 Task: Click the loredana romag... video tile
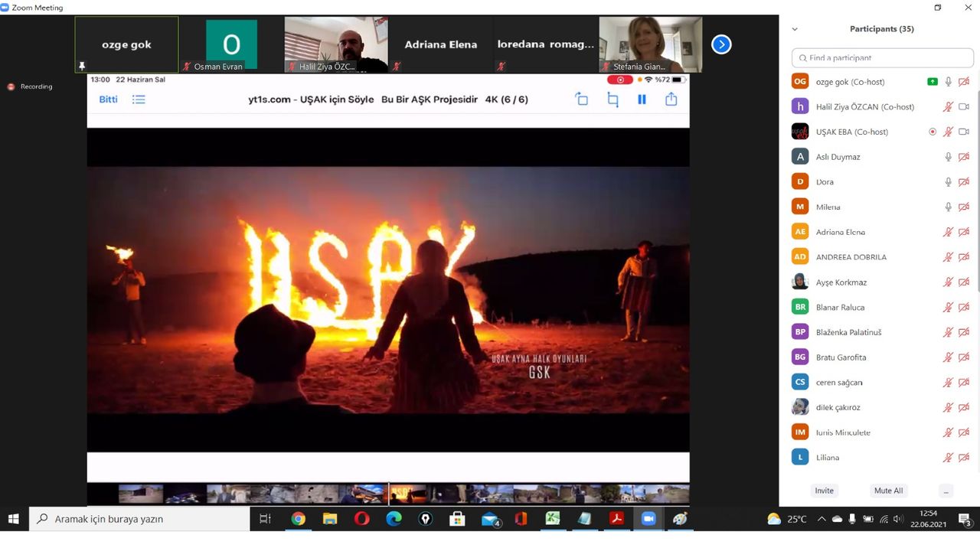tap(546, 44)
